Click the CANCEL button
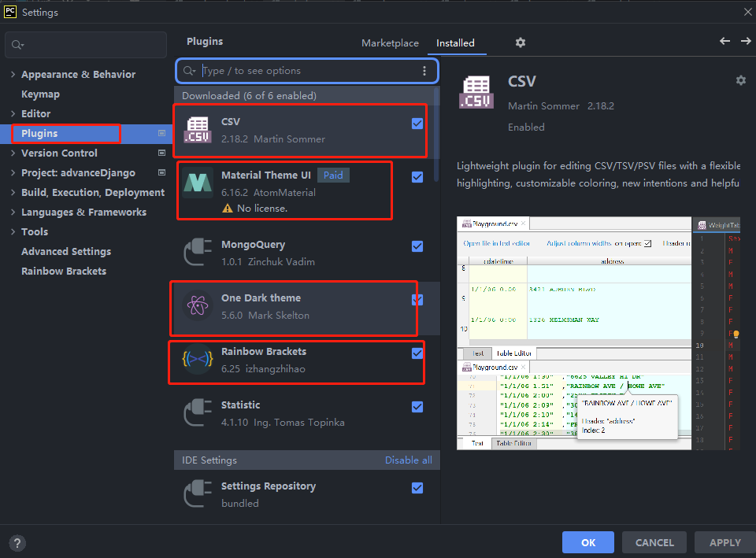Screen dimensions: 756x558 tap(654, 542)
